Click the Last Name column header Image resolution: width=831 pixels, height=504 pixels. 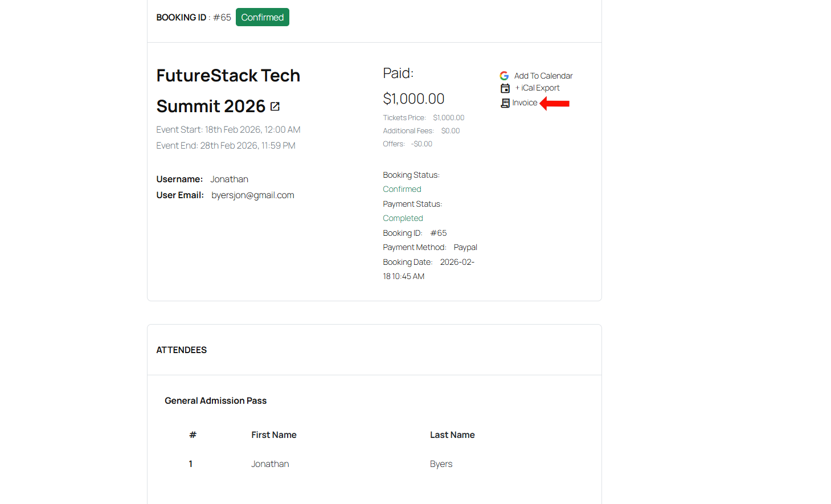[x=452, y=435]
